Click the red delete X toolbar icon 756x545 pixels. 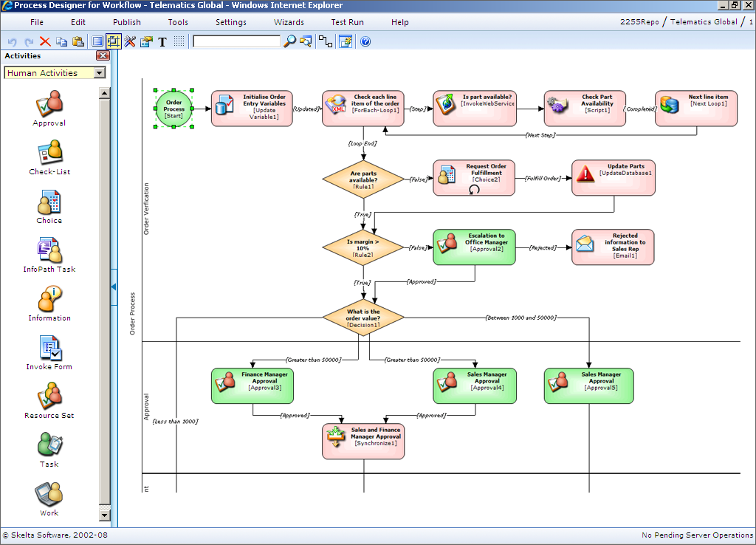pyautogui.click(x=45, y=42)
